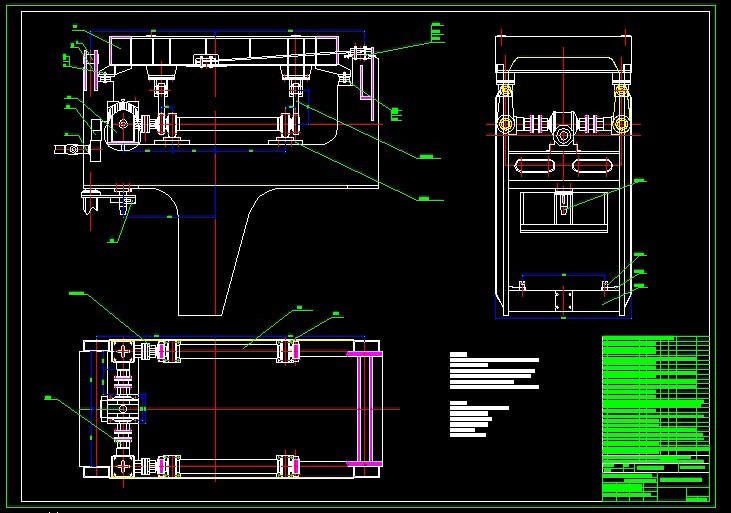Select the central gearbox in the front view

click(x=563, y=130)
